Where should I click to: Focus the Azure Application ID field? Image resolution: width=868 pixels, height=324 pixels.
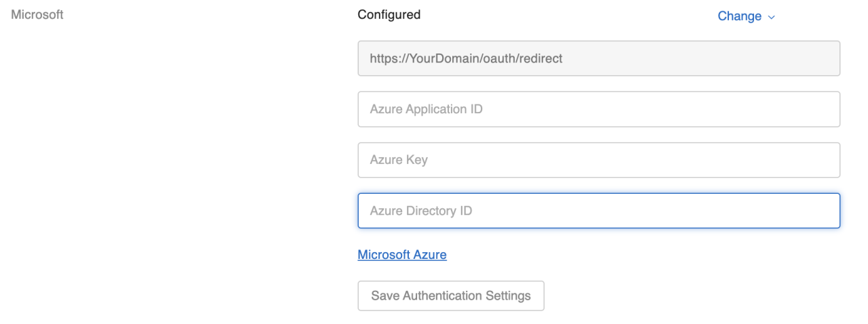coord(599,109)
